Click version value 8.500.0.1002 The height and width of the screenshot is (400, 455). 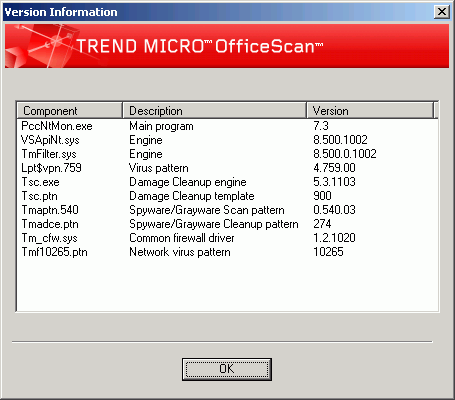[x=345, y=154]
